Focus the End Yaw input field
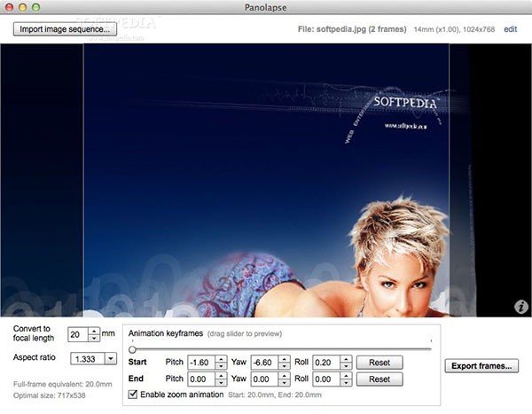The width and height of the screenshot is (532, 414). [265, 379]
